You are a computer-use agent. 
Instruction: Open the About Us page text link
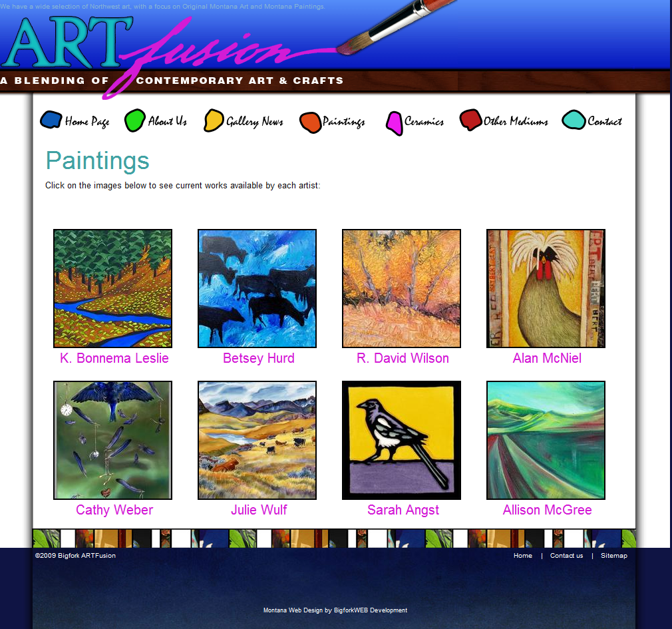(x=167, y=122)
